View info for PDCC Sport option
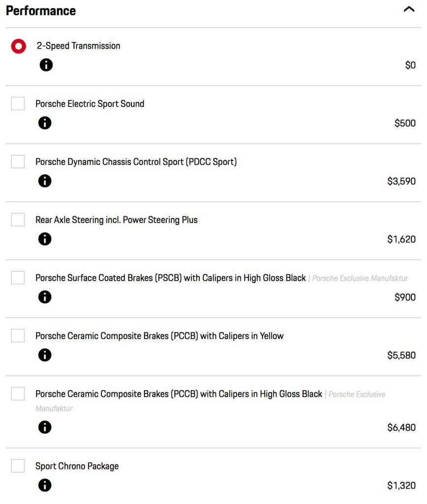This screenshot has height=504, width=427. tap(45, 181)
